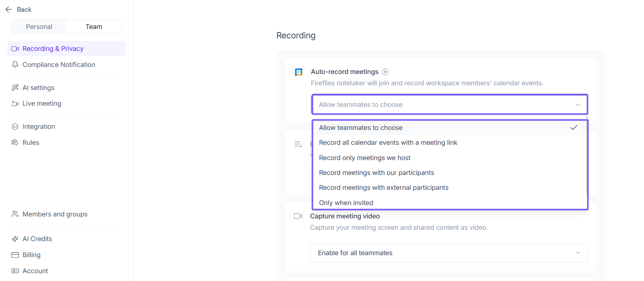Select Record meetings with external participants

[x=383, y=187]
